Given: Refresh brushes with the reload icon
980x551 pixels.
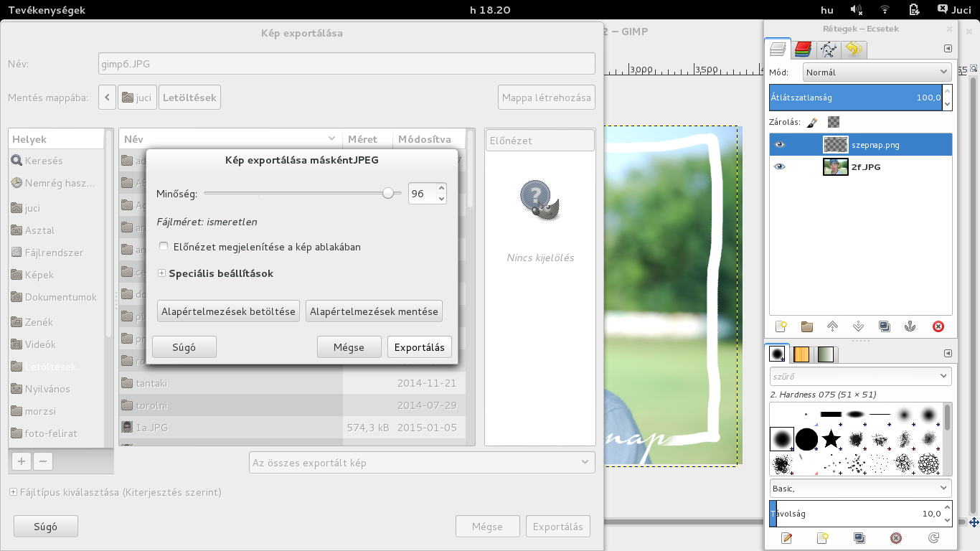Looking at the screenshot, I should 933,538.
